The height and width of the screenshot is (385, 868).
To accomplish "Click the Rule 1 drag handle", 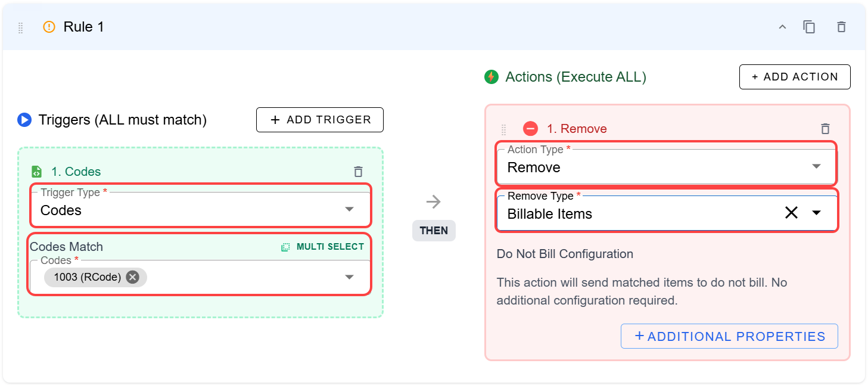I will click(x=21, y=27).
